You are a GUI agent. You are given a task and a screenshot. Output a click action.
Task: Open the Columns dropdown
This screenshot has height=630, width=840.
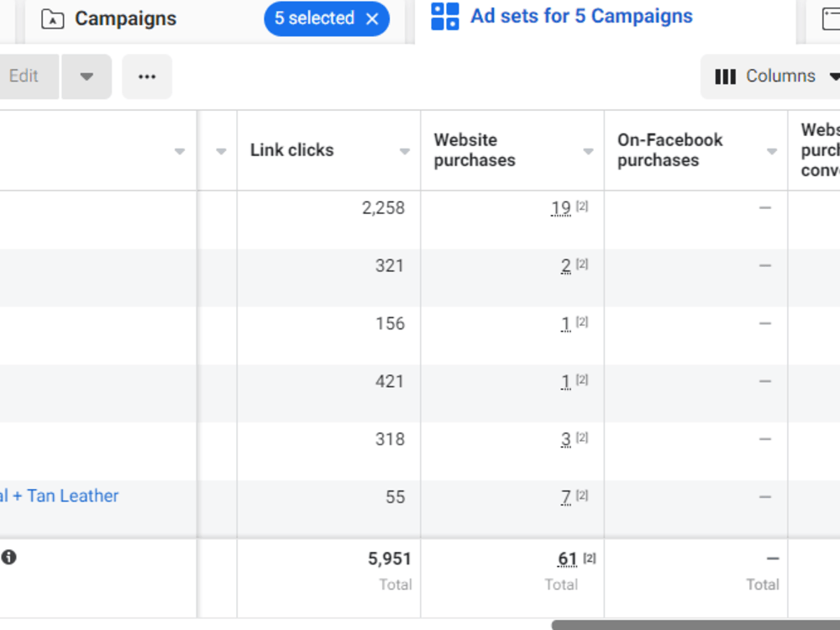[x=771, y=76]
